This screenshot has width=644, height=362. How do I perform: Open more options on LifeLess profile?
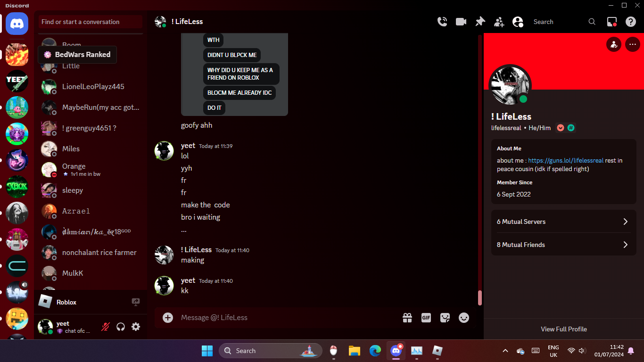[632, 45]
